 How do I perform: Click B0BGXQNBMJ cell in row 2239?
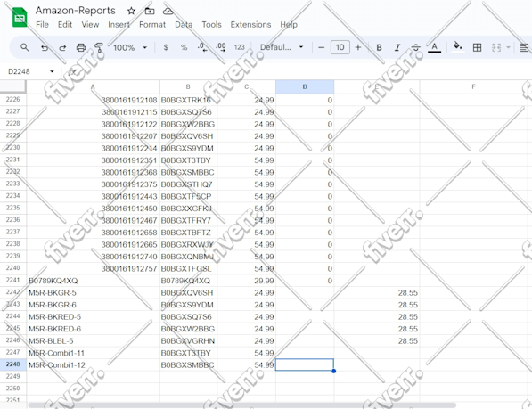click(188, 257)
